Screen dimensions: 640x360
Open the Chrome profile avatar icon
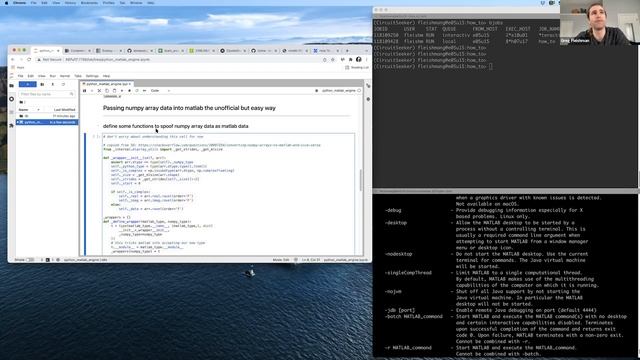tap(358, 60)
